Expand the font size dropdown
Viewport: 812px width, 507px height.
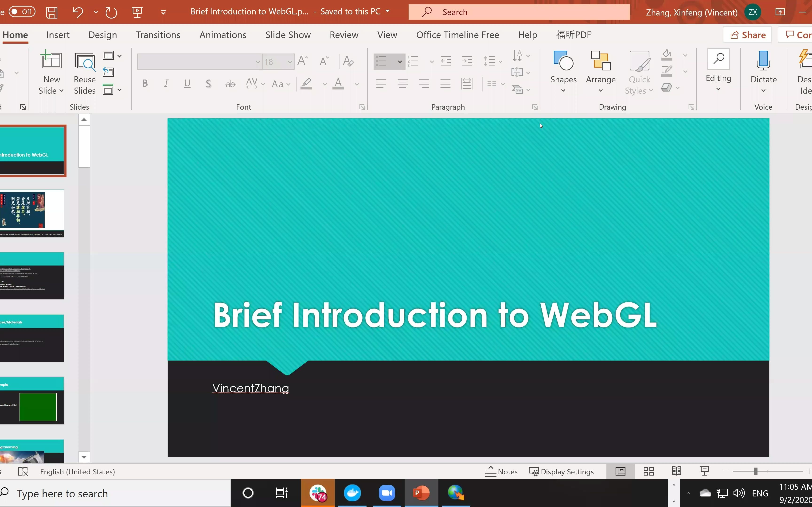pos(289,61)
